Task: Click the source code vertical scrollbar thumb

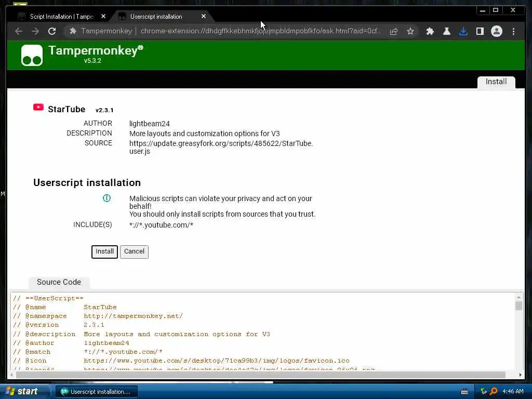Action: [518, 305]
